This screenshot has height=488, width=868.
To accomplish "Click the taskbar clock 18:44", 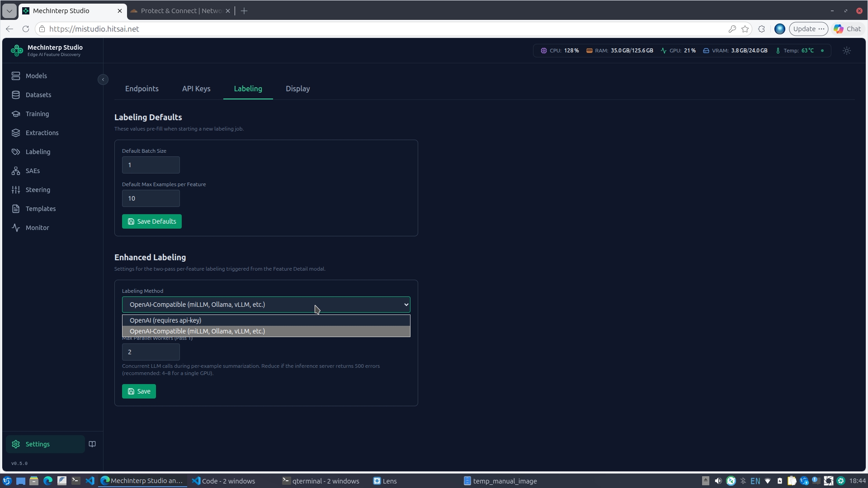I will tap(857, 481).
